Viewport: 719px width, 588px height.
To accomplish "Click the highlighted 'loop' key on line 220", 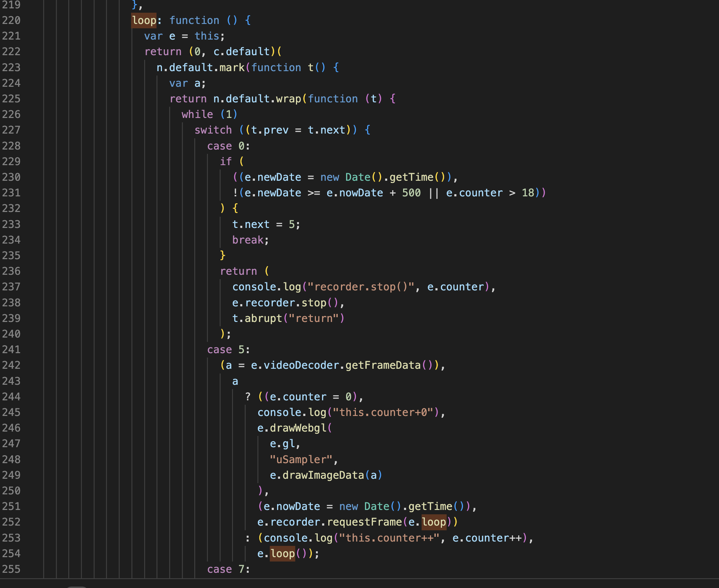I will coord(144,20).
